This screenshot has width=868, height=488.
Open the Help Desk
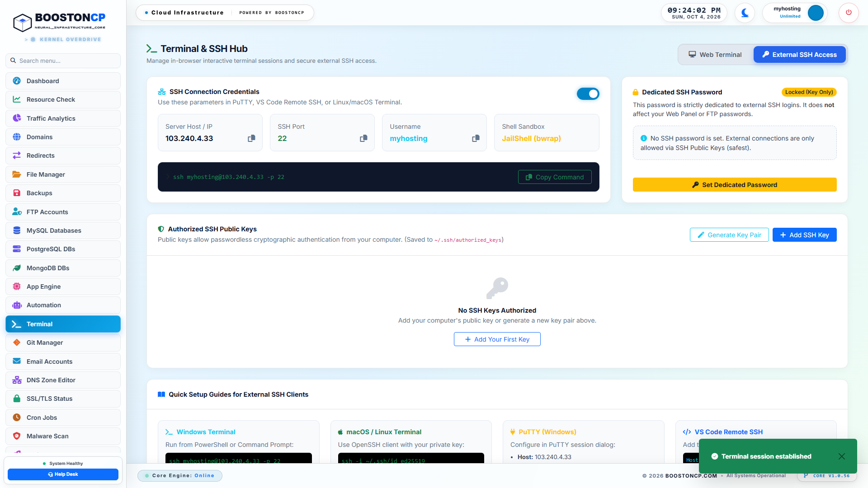(x=63, y=474)
